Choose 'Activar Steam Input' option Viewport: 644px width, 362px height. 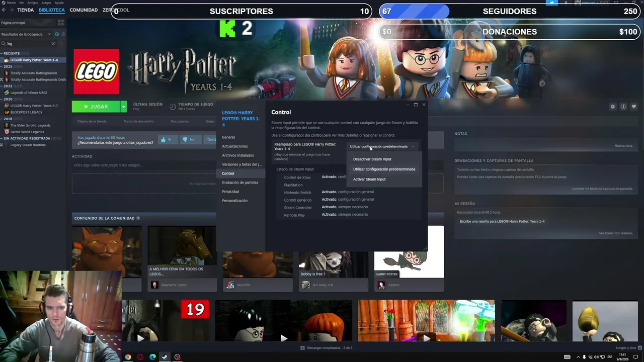[x=369, y=179]
